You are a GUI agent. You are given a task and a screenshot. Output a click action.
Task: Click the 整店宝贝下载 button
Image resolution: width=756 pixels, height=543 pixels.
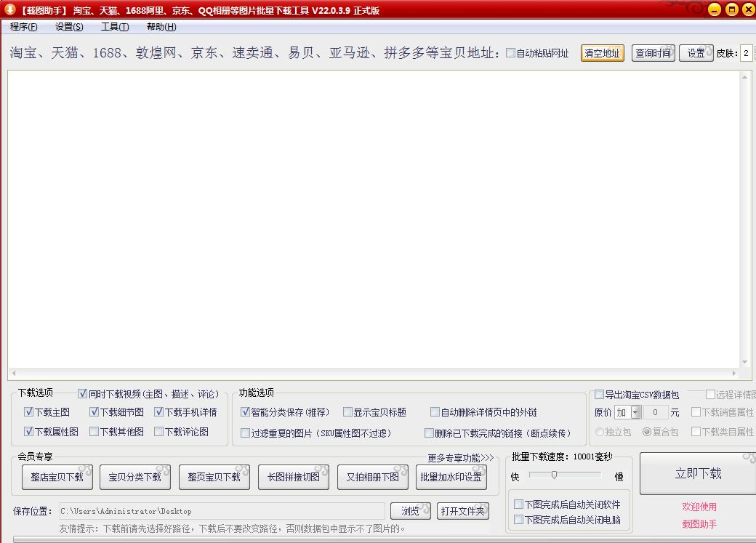[x=57, y=477]
